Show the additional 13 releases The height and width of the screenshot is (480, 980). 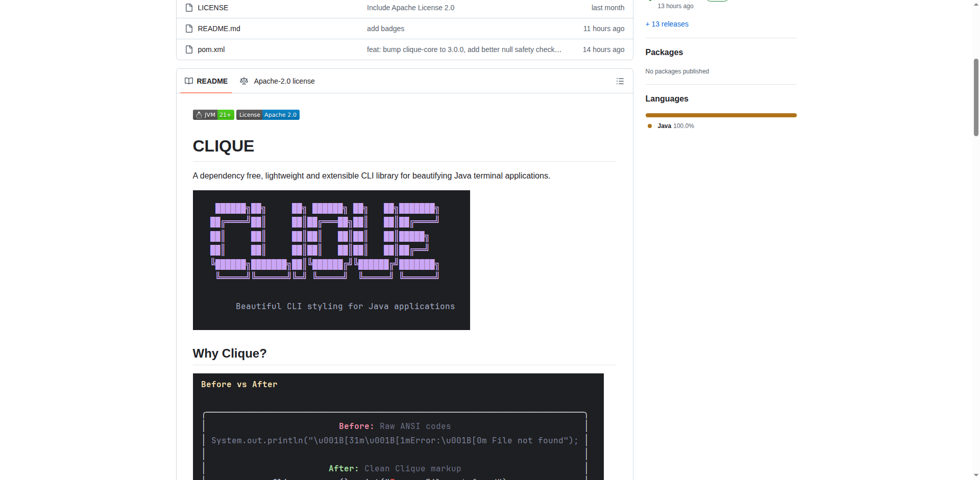[x=667, y=24]
